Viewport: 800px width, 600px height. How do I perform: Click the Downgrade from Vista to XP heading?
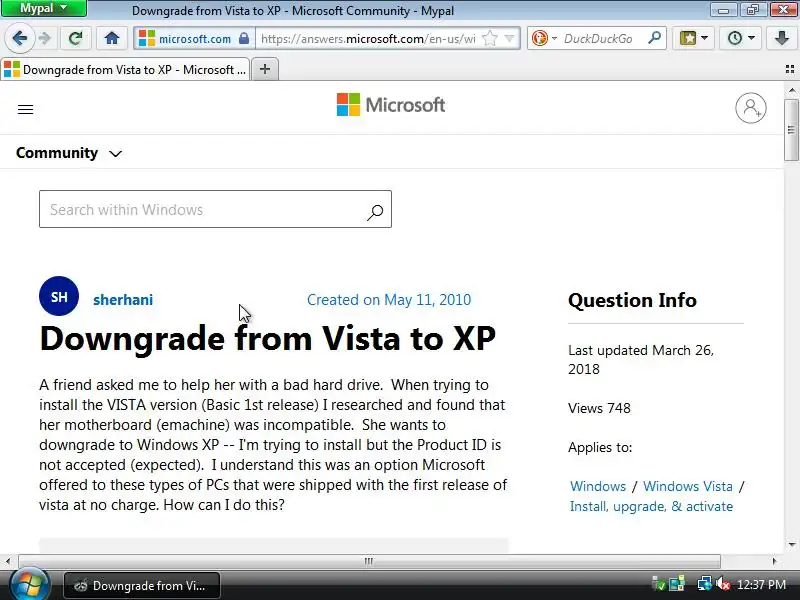tap(267, 338)
